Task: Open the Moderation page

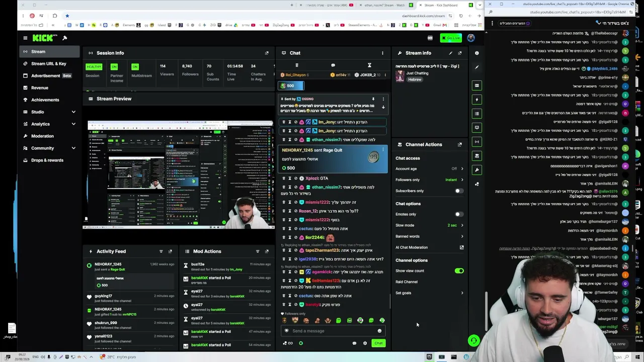Action: 48,136
